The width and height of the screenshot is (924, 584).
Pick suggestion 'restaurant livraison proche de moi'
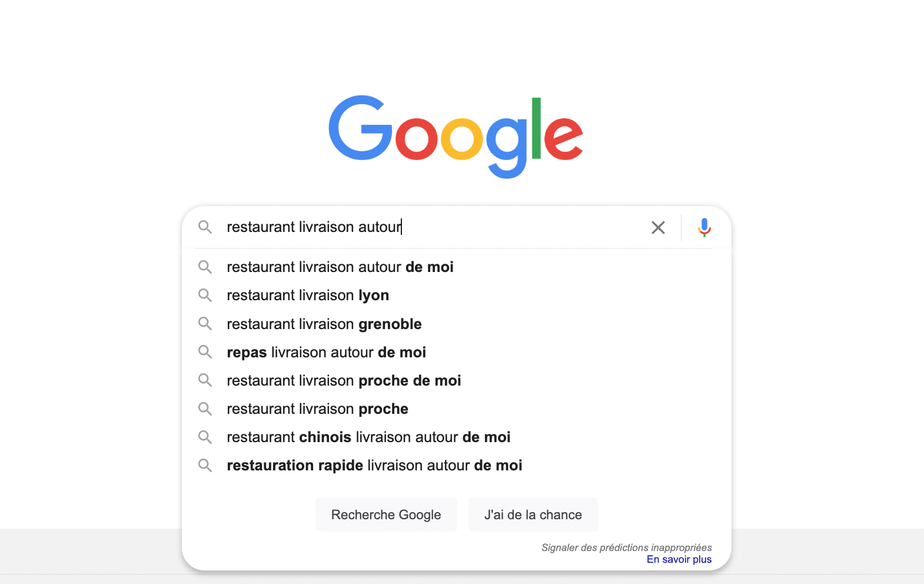click(x=344, y=380)
